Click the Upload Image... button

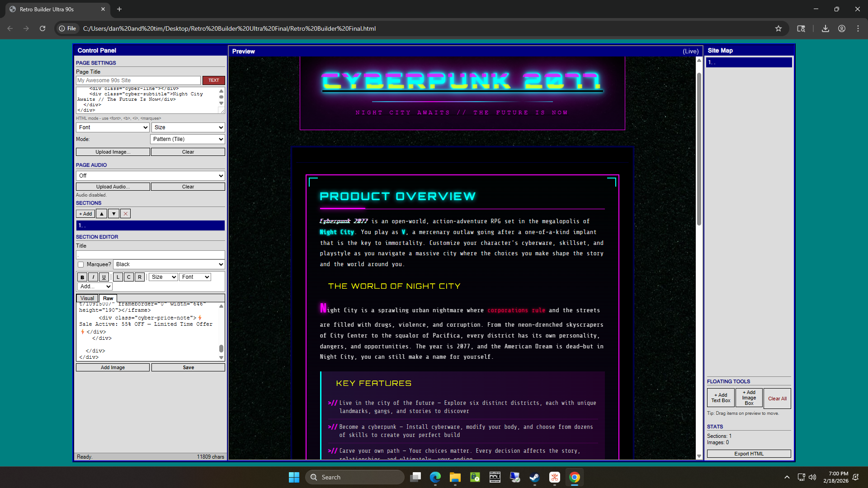pyautogui.click(x=113, y=152)
